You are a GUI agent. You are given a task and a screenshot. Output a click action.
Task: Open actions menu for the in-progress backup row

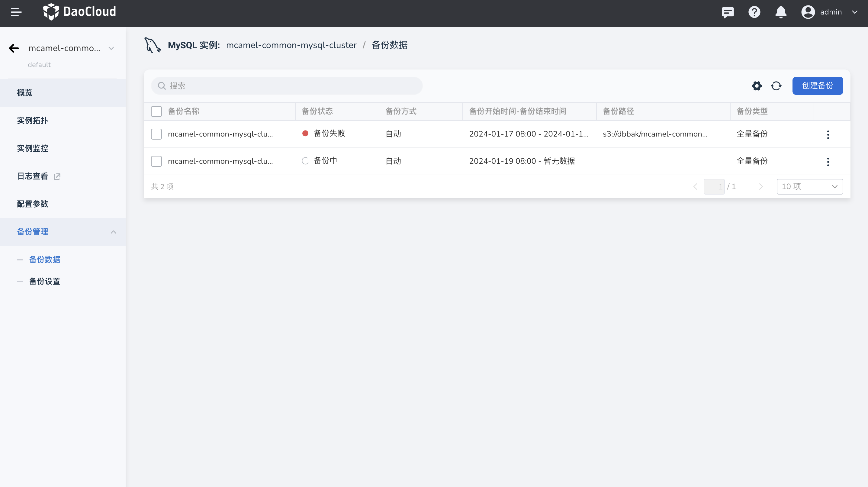828,162
